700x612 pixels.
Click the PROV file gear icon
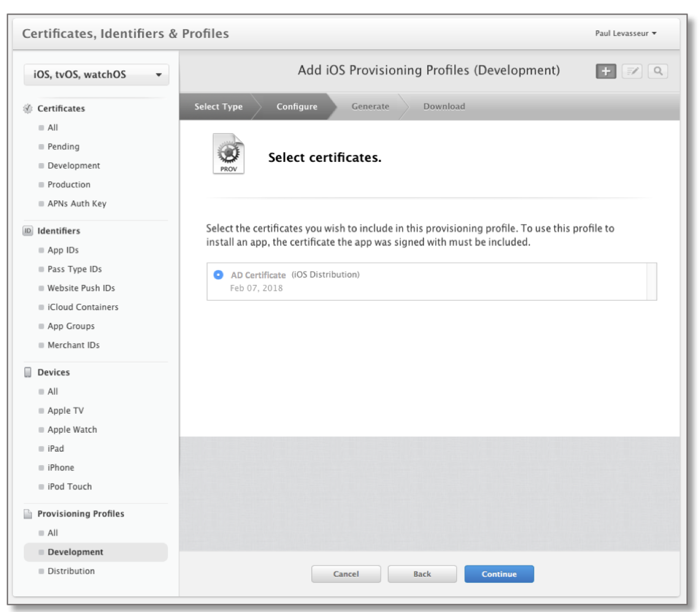[x=228, y=154]
